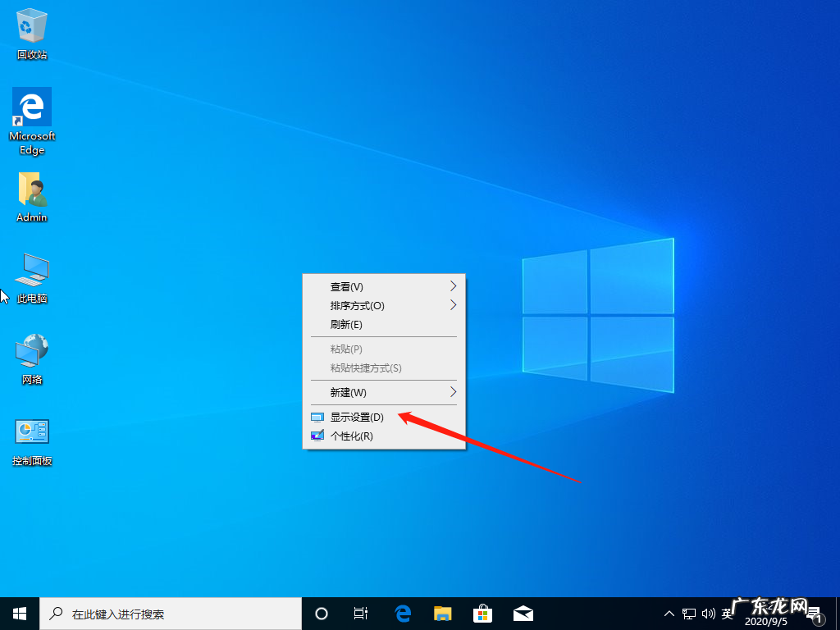
Task: Launch Mail from the taskbar
Action: pyautogui.click(x=523, y=613)
